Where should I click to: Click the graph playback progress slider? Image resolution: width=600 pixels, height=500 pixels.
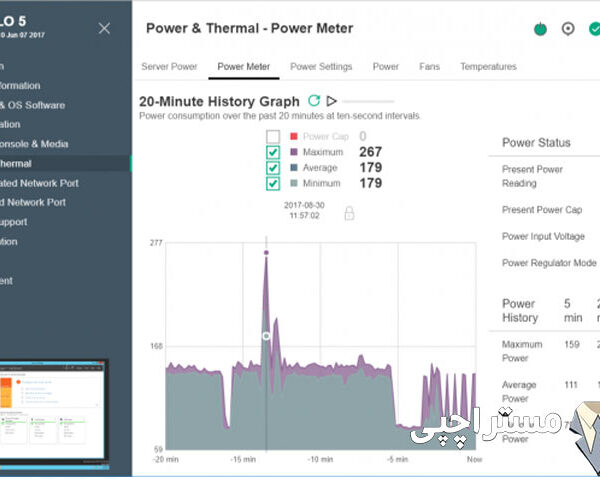click(x=368, y=101)
